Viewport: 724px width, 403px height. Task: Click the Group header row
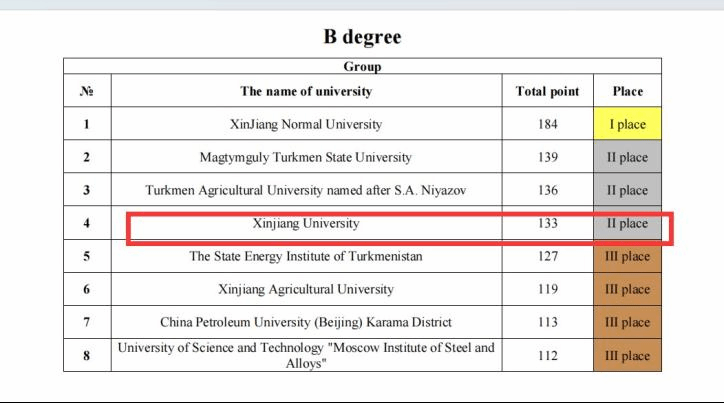click(362, 66)
